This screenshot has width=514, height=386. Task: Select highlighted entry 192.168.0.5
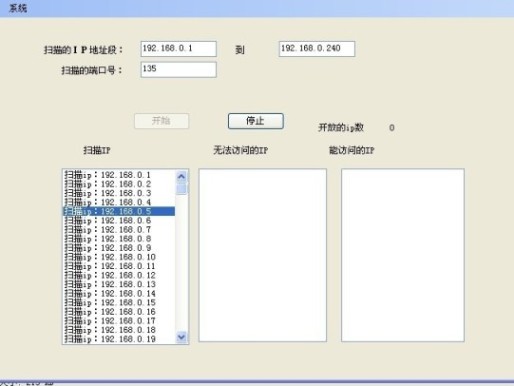[119, 211]
